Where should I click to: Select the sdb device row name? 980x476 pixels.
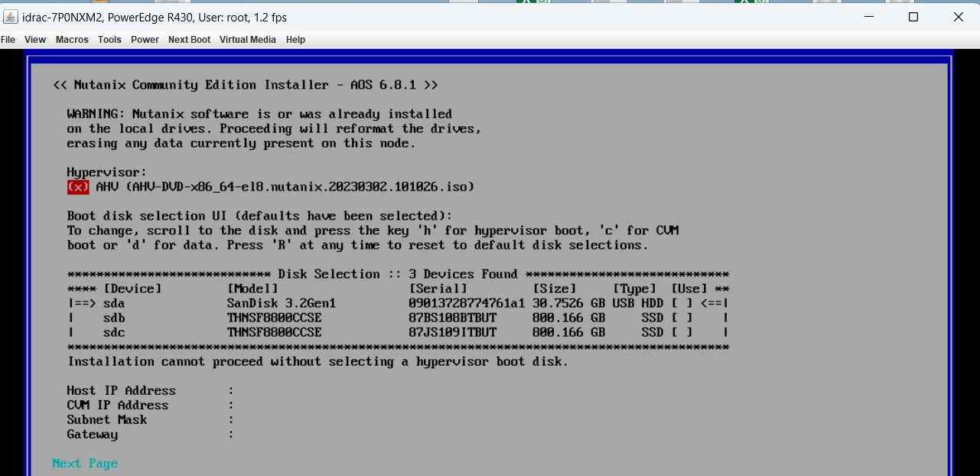point(114,318)
